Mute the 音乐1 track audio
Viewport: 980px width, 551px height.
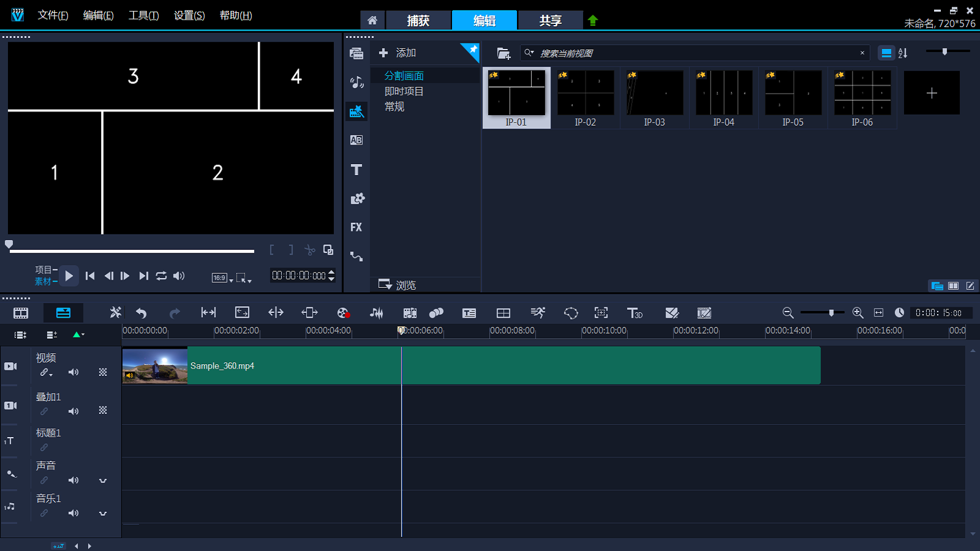[x=73, y=513]
